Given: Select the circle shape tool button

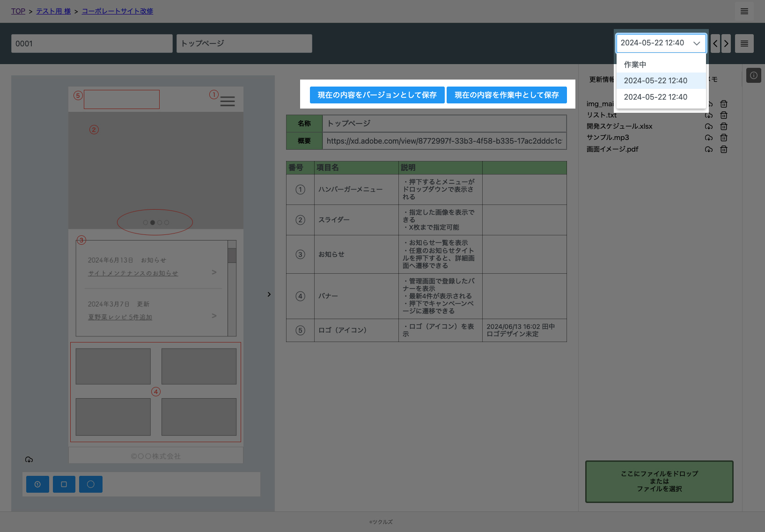Looking at the screenshot, I should point(91,484).
